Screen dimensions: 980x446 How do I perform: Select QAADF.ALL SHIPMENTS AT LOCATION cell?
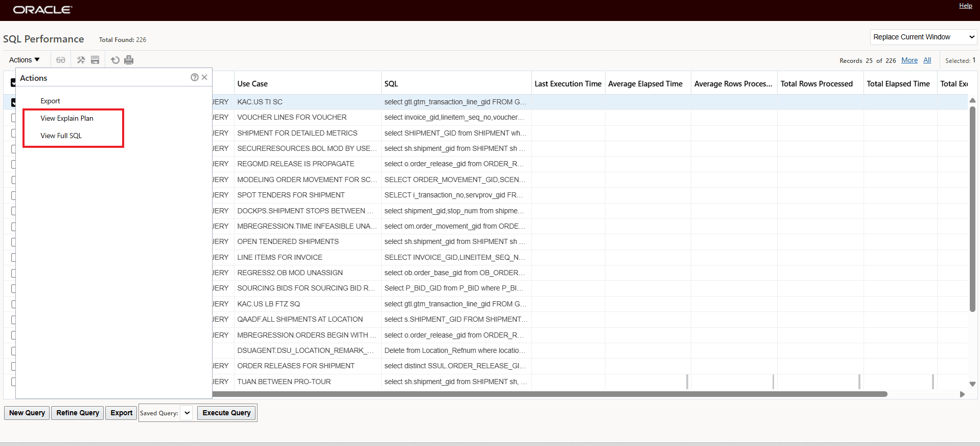tap(308, 319)
